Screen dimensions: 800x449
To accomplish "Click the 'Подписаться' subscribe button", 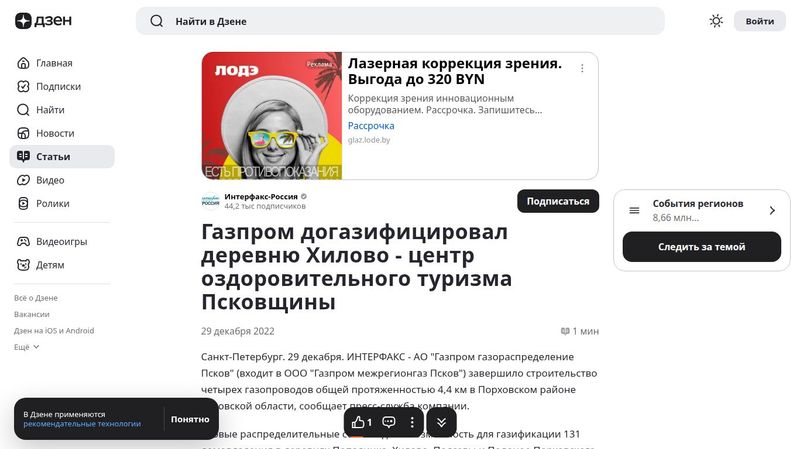I will pyautogui.click(x=558, y=201).
